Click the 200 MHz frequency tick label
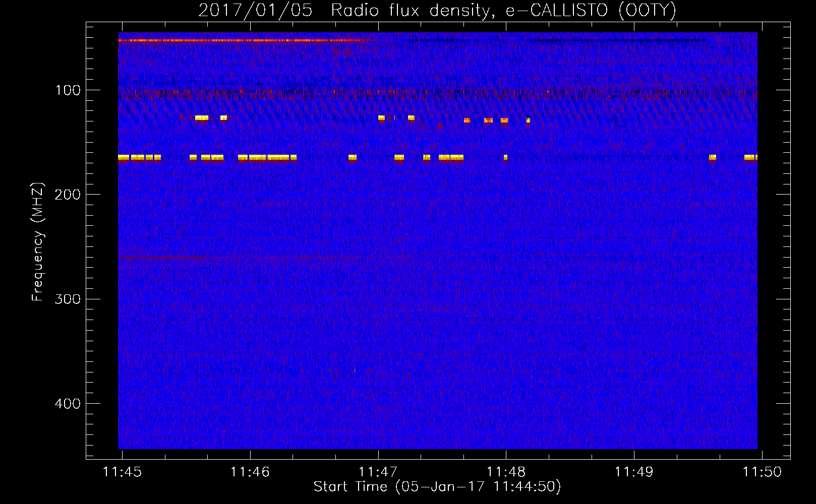816x504 pixels. (68, 195)
